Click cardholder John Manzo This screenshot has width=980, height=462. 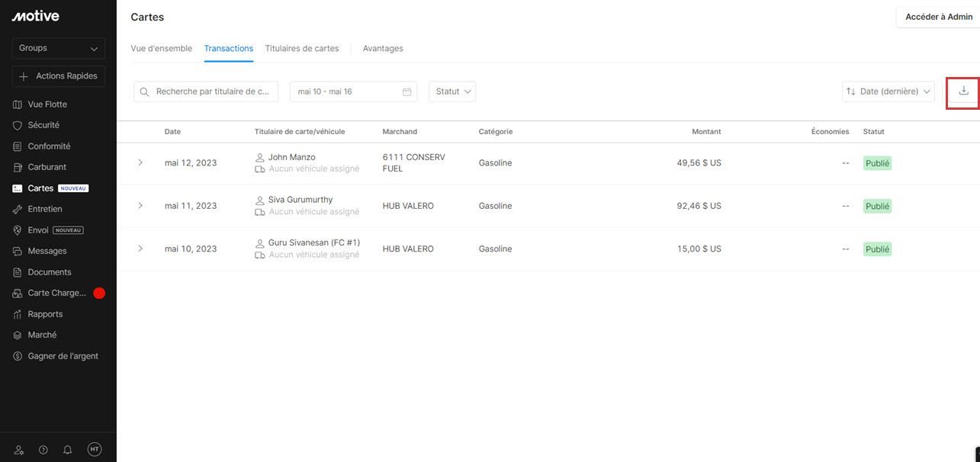pos(291,157)
